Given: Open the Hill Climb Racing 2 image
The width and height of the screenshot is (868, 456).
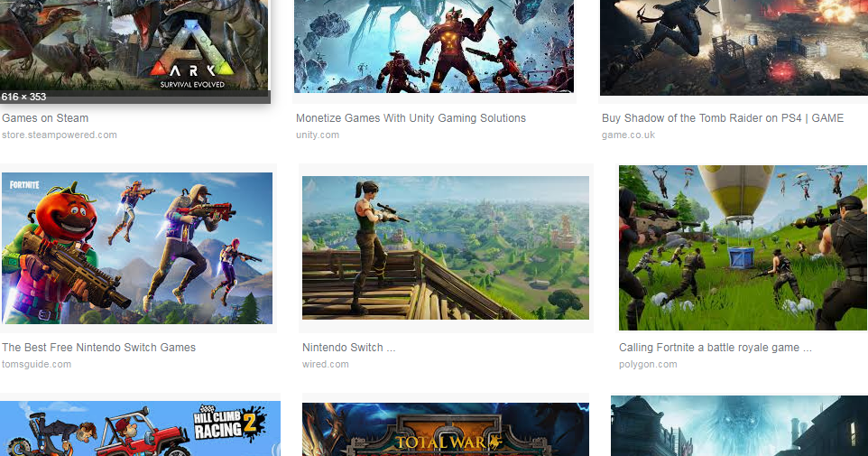Looking at the screenshot, I should [x=140, y=428].
